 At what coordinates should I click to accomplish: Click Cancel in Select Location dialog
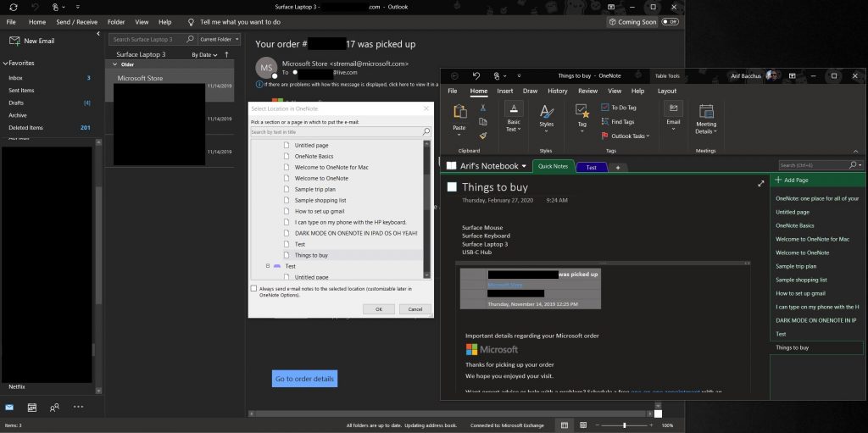click(x=415, y=309)
